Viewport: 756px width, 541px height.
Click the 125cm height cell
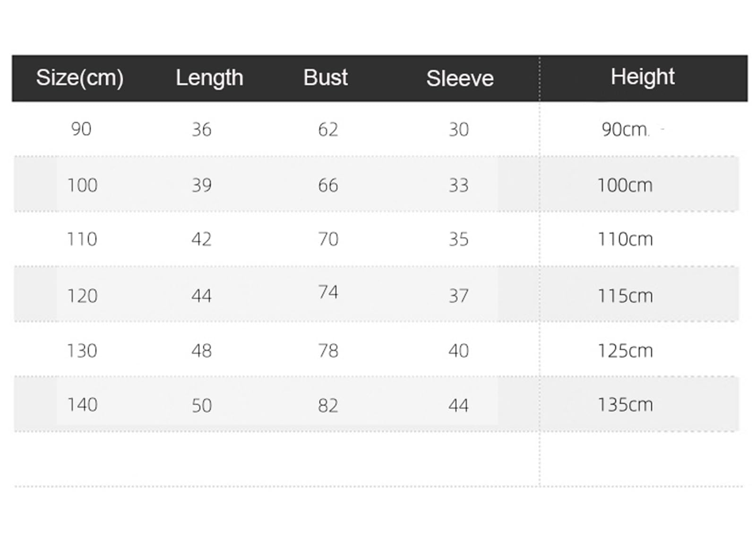pos(625,351)
